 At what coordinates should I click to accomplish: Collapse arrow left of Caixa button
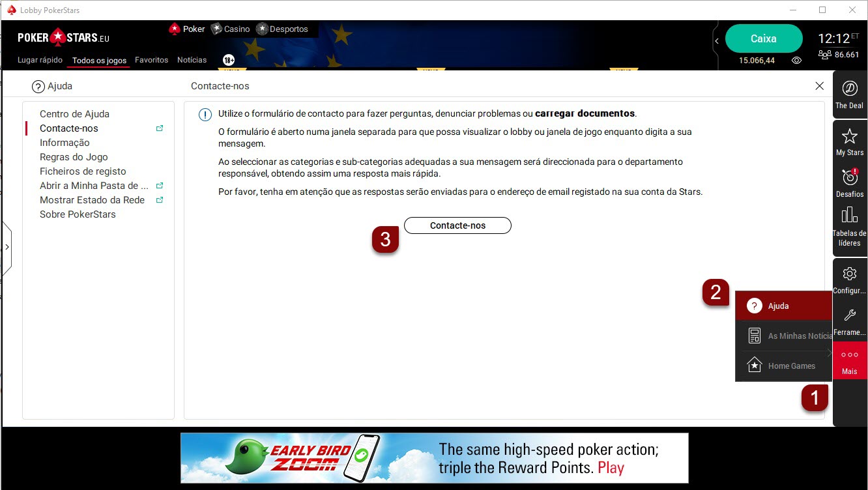click(x=717, y=41)
